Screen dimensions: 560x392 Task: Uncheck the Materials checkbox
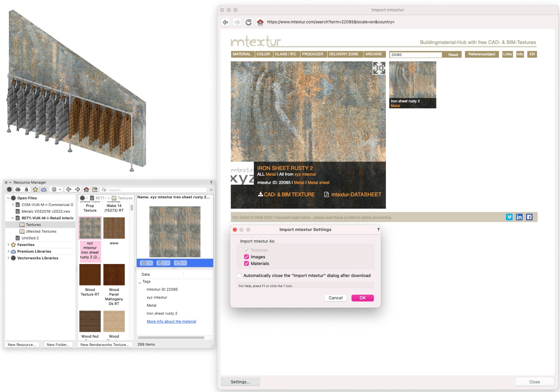(x=247, y=263)
